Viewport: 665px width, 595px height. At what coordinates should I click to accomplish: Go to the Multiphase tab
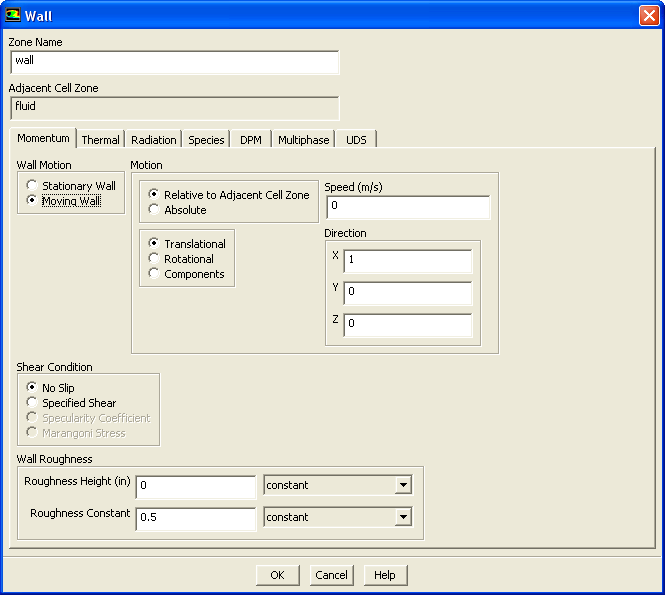(304, 140)
